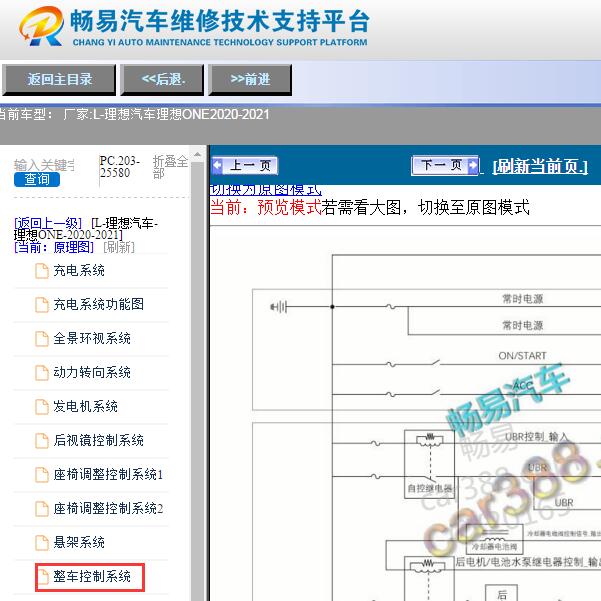Go forward with the >>前进 button
Image resolution: width=601 pixels, height=601 pixels.
tap(250, 80)
